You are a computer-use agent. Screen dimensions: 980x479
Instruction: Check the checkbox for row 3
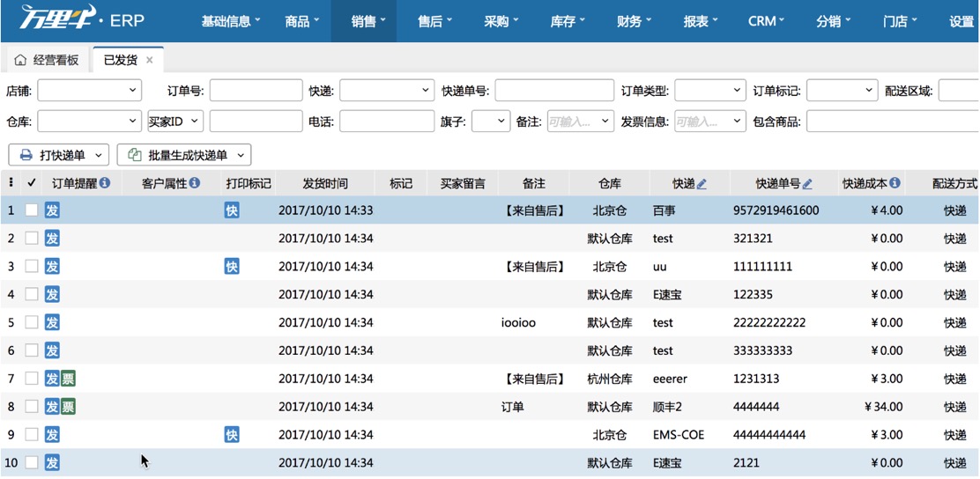pos(31,267)
